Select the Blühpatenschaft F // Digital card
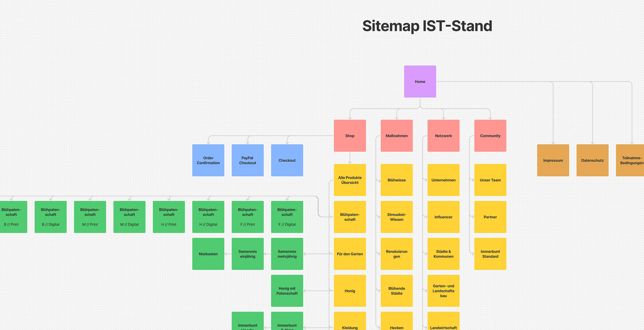 [287, 217]
